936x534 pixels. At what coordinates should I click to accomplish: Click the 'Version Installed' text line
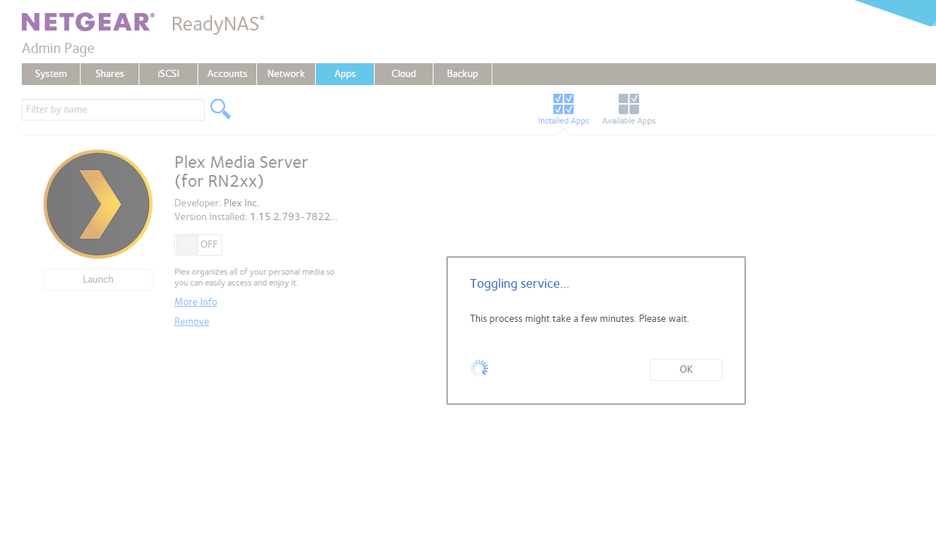click(x=255, y=217)
